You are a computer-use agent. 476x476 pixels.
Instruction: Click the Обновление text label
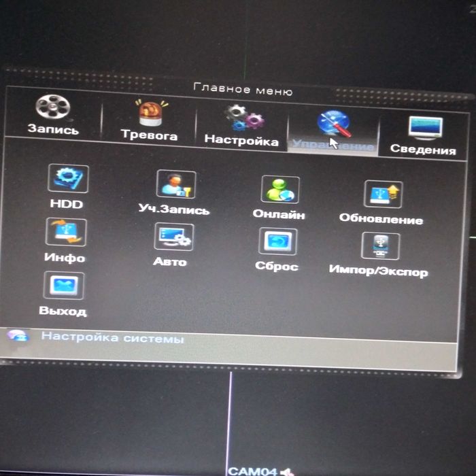[381, 219]
